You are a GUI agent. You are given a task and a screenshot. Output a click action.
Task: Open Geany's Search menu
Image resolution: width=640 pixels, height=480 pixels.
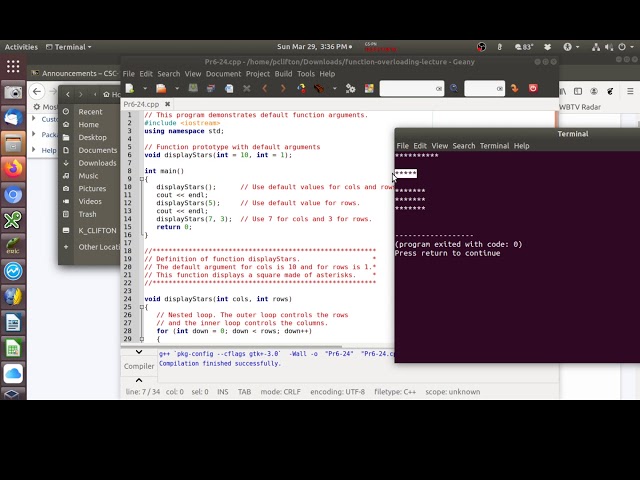pos(169,74)
